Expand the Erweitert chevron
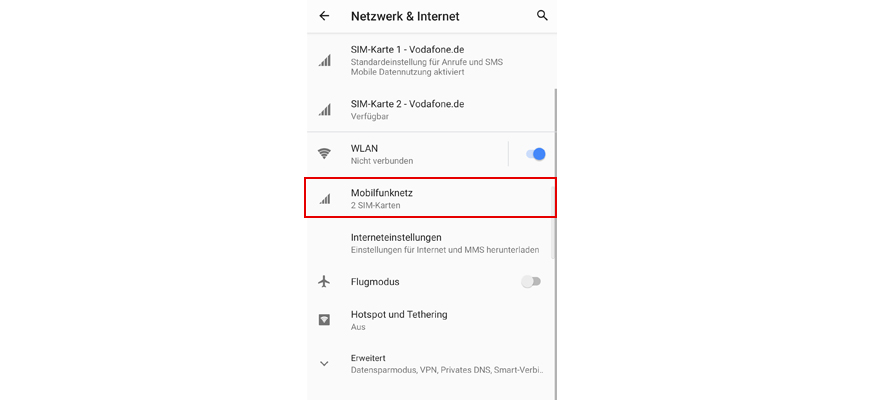 pyautogui.click(x=324, y=364)
